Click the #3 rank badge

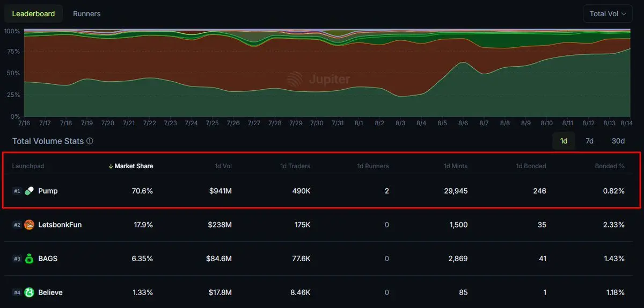coord(17,259)
